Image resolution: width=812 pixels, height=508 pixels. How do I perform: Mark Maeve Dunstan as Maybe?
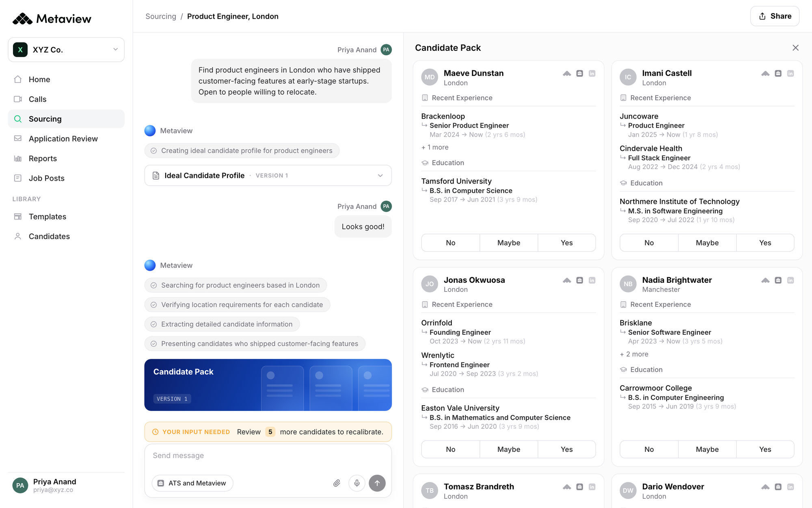tap(509, 243)
